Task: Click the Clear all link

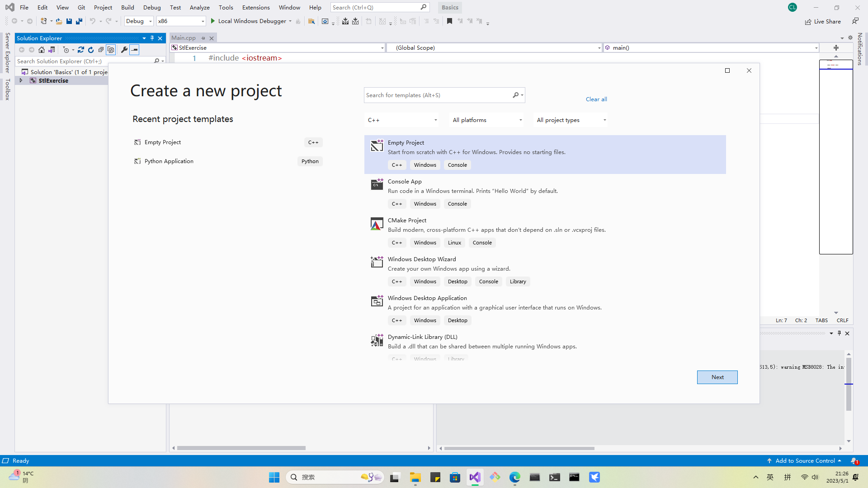Action: [596, 99]
